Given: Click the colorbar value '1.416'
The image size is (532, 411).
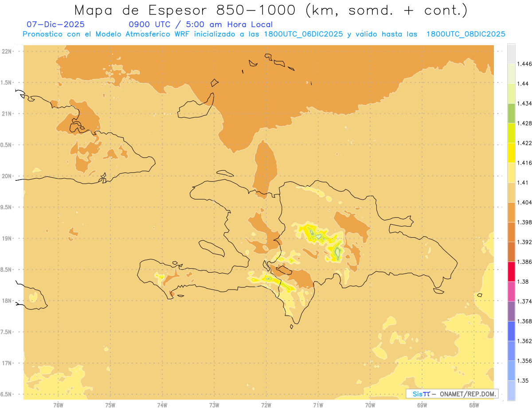Looking at the screenshot, I should [x=524, y=163].
